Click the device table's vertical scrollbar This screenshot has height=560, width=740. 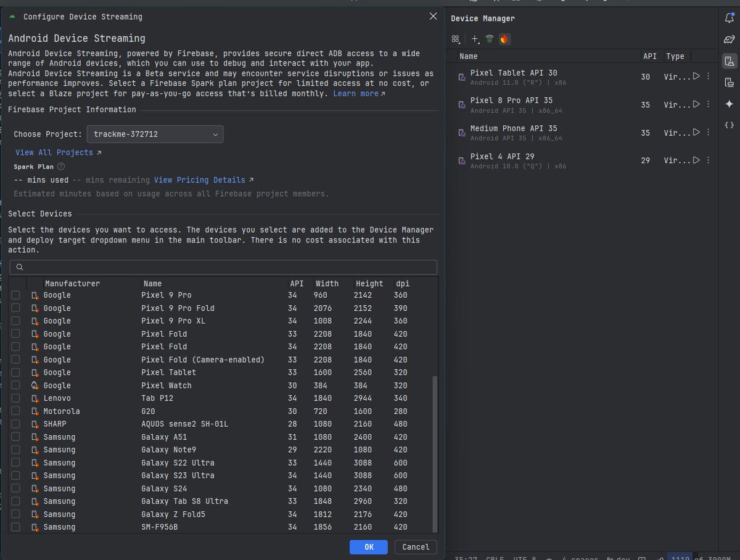(435, 453)
